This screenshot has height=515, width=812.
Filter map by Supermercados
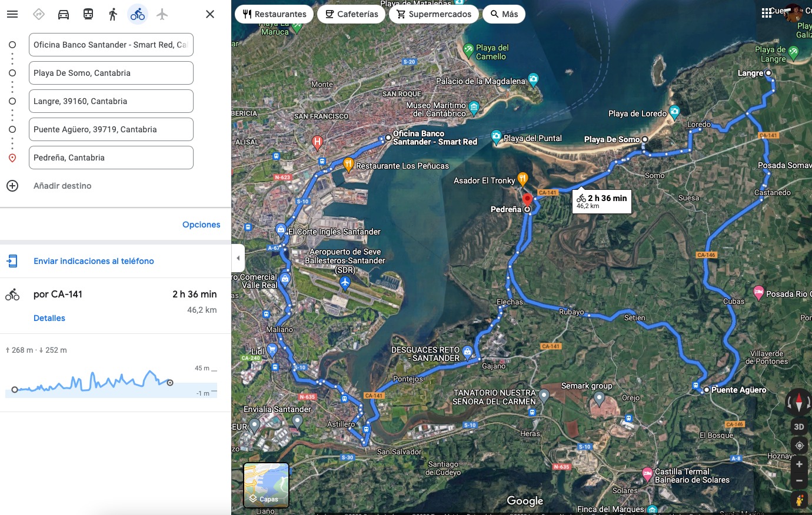[x=434, y=14]
